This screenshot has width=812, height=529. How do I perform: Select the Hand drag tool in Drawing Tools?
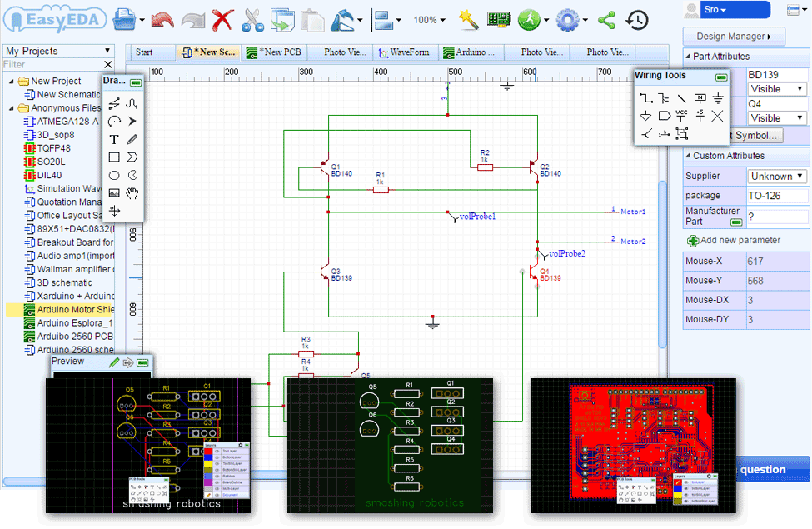coord(133,192)
